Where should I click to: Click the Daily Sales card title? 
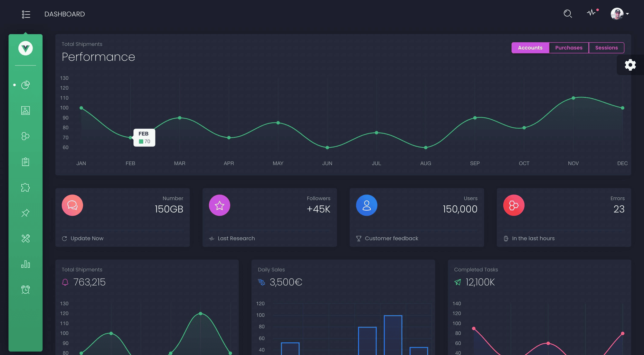pyautogui.click(x=271, y=270)
